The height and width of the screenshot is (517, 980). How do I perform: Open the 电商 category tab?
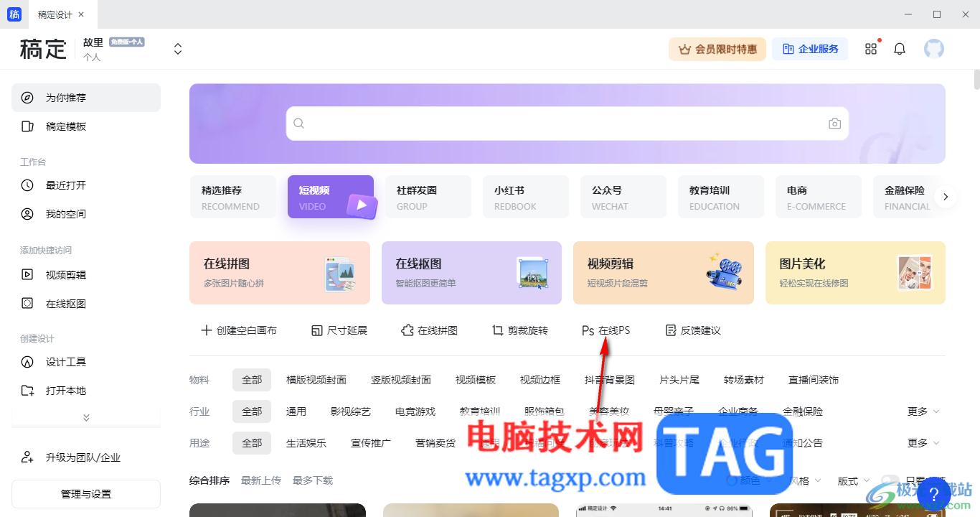pyautogui.click(x=819, y=197)
